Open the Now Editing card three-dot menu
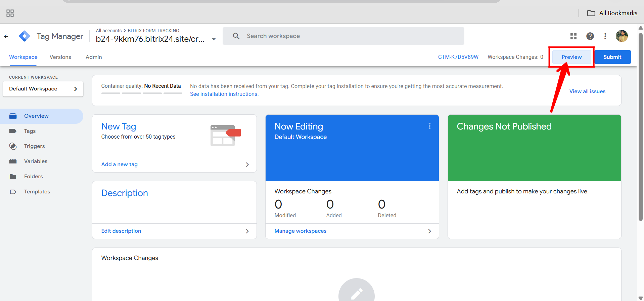This screenshot has height=301, width=644. [429, 126]
